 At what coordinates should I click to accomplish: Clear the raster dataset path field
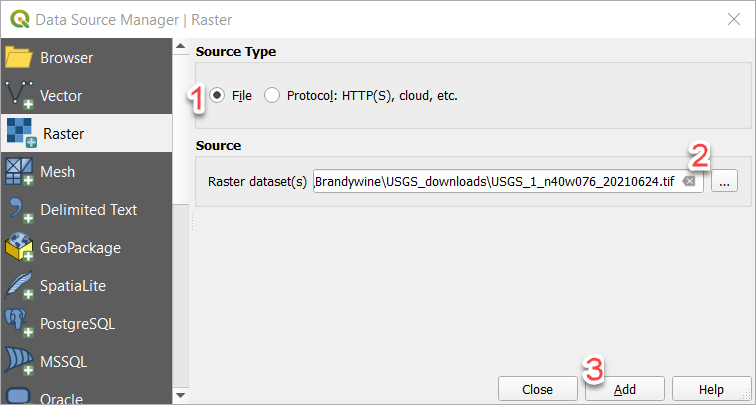690,181
